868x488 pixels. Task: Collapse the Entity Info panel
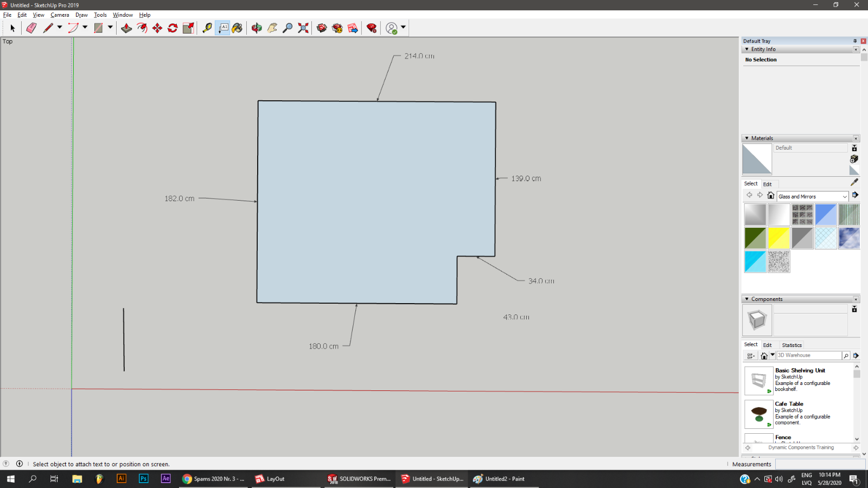click(747, 49)
